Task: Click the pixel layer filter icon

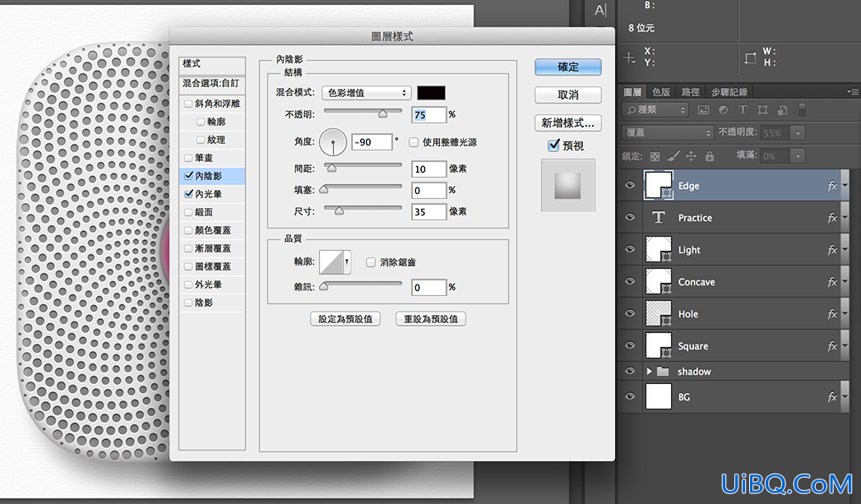Action: [x=703, y=110]
